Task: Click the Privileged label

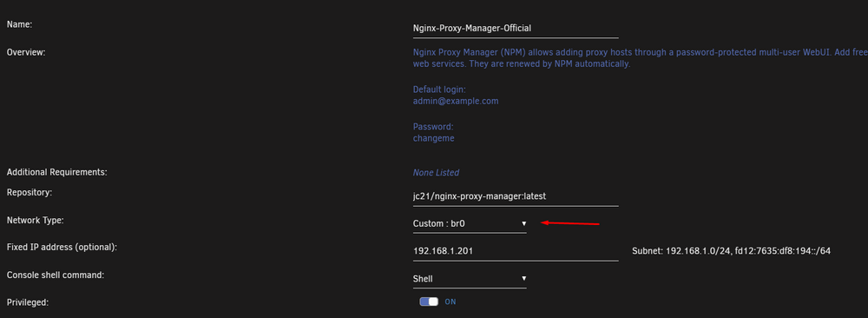Action: pos(28,302)
